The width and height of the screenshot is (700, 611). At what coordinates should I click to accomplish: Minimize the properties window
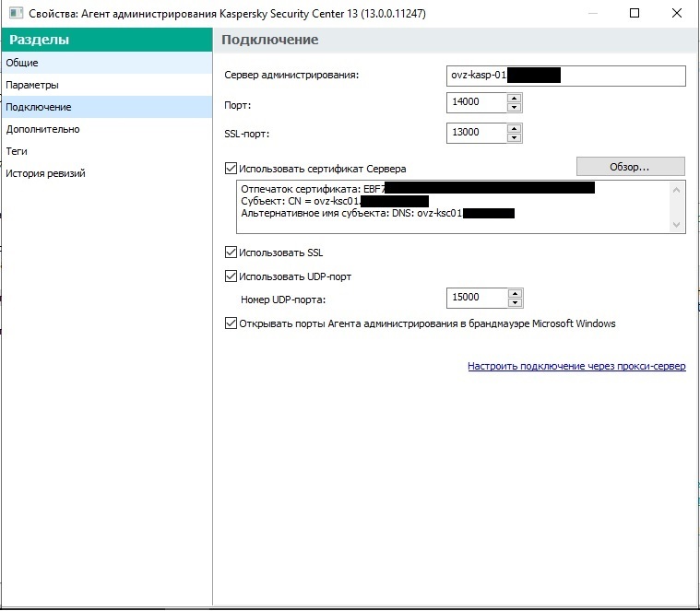[x=593, y=14]
